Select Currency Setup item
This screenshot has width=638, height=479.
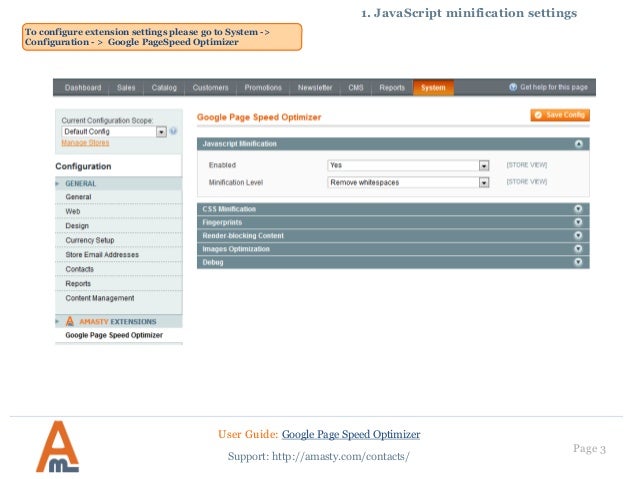(119, 241)
